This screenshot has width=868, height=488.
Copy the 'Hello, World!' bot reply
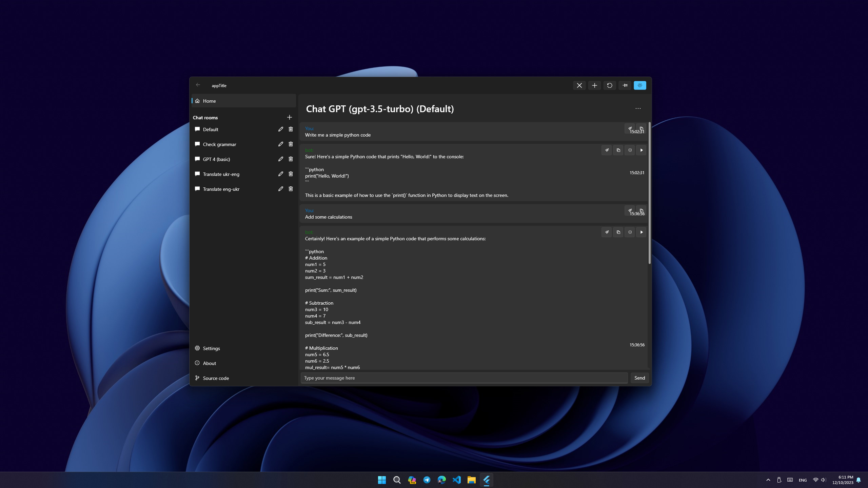click(x=618, y=150)
